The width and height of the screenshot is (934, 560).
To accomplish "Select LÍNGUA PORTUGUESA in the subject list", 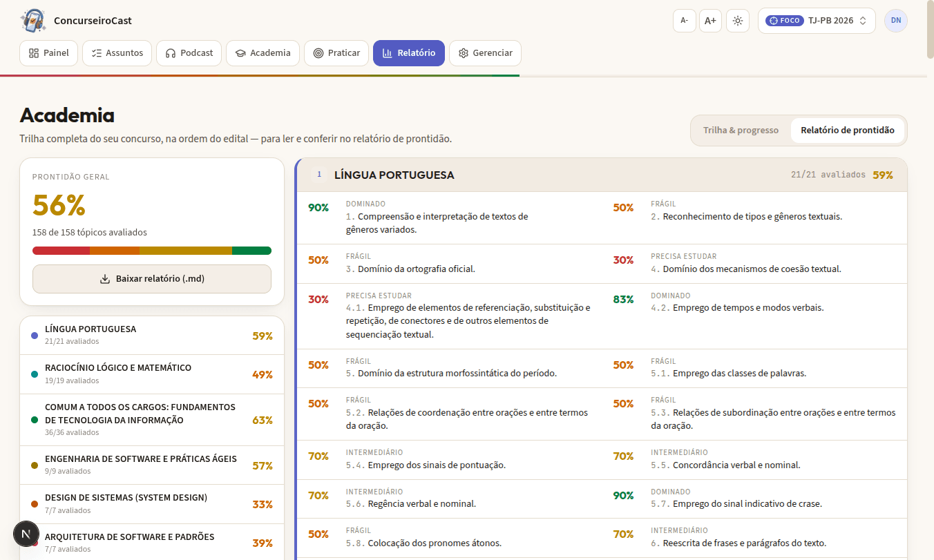I will (152, 336).
